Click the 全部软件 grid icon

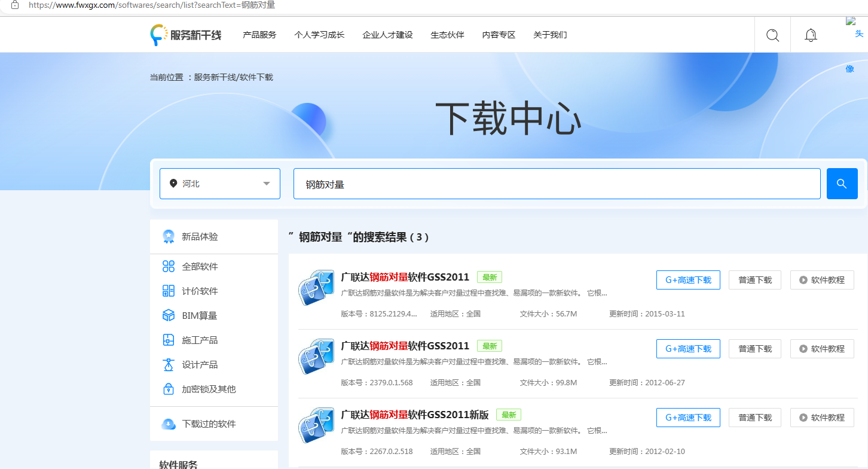[x=169, y=266]
